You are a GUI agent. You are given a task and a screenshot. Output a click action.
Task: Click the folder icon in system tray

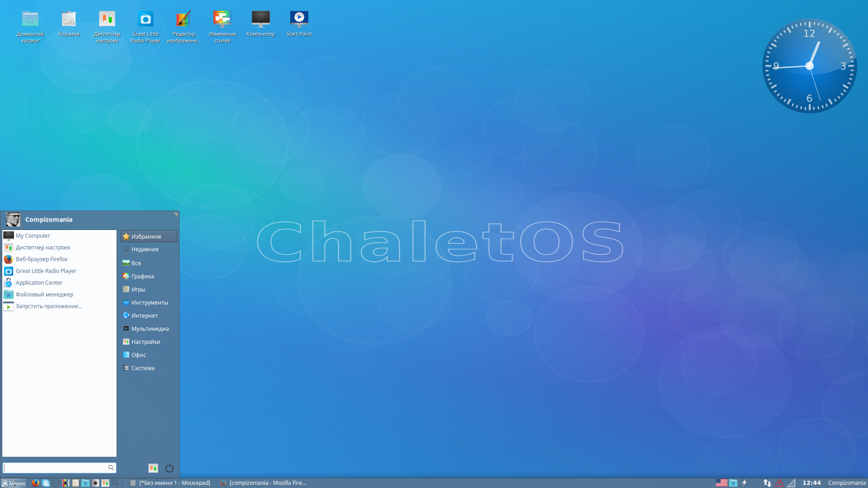click(733, 483)
